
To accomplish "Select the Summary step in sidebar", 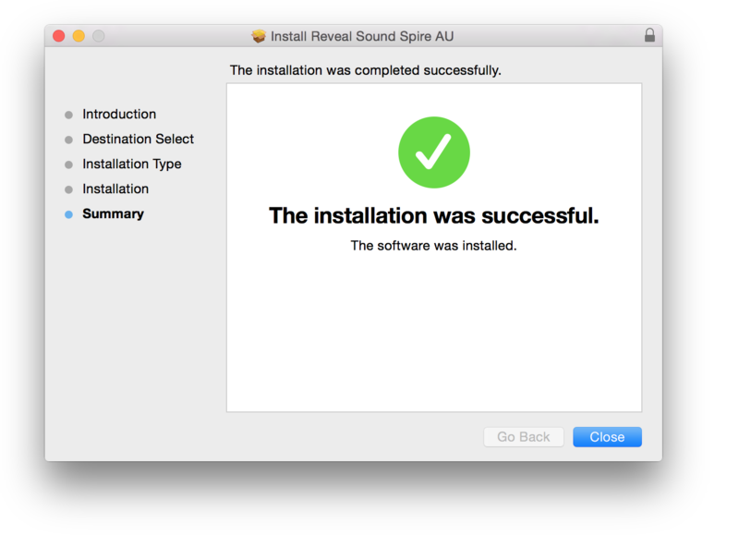I will (x=113, y=214).
